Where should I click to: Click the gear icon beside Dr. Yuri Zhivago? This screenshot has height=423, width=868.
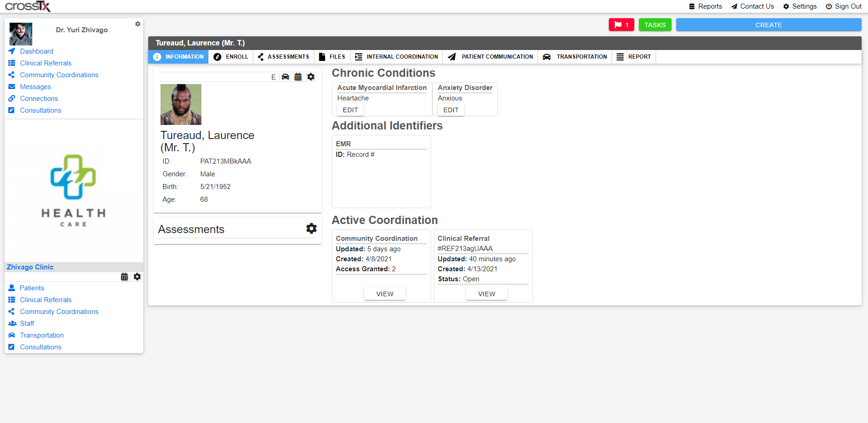point(137,24)
